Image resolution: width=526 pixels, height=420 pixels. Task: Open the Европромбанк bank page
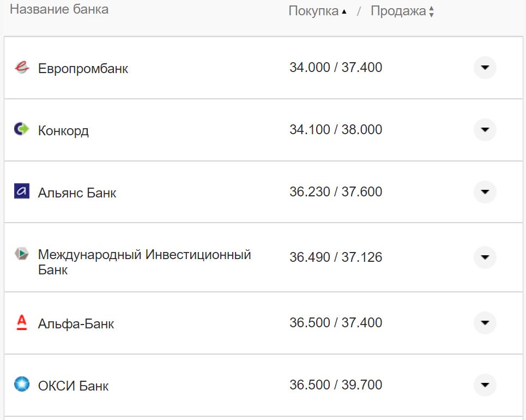click(82, 68)
